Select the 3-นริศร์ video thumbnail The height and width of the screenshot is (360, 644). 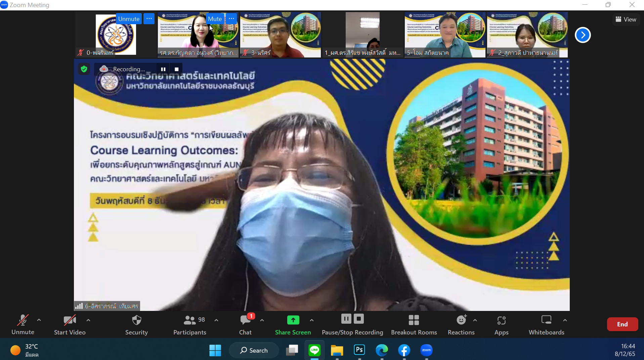pos(281,35)
